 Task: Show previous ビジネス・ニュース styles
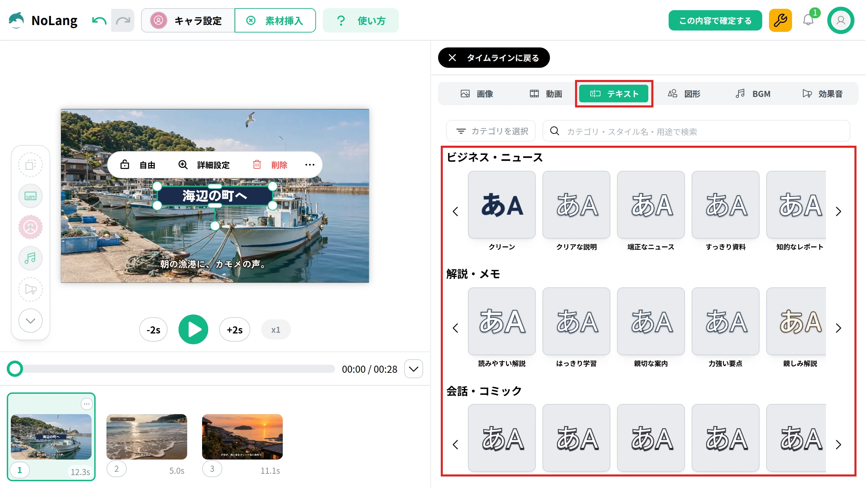click(455, 211)
